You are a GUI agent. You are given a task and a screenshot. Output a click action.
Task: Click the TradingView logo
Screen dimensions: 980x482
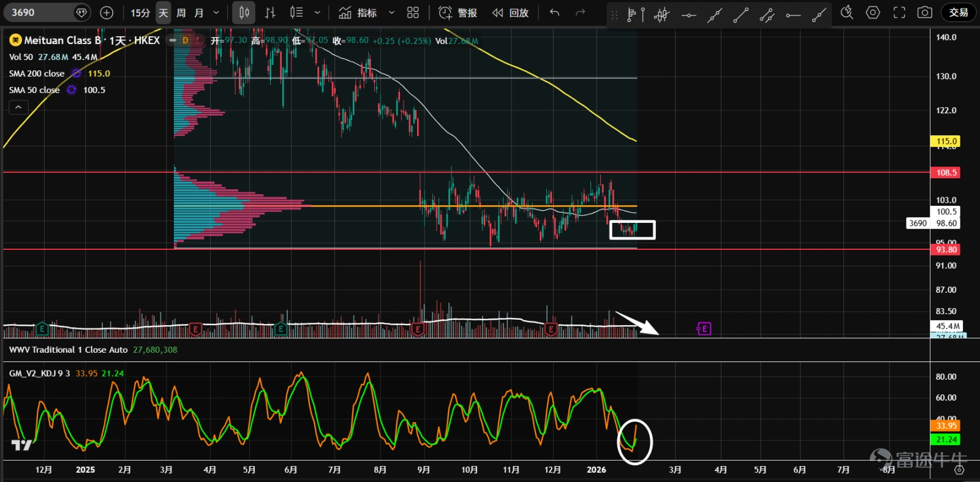click(x=21, y=445)
